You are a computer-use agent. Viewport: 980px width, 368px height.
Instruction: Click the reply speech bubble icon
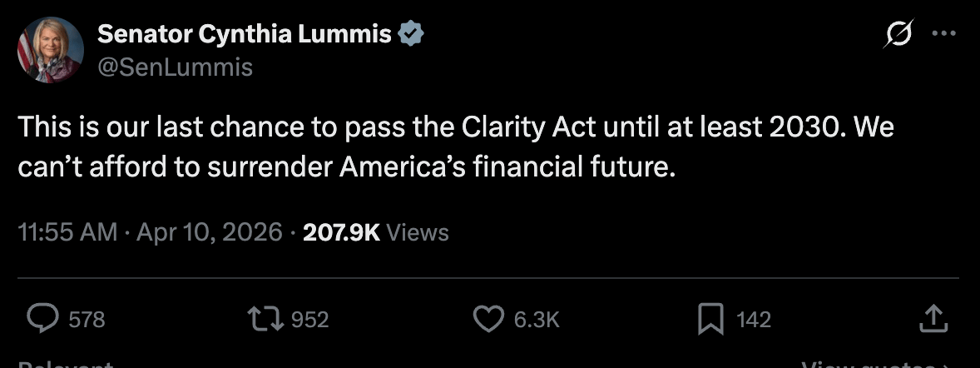[42, 318]
